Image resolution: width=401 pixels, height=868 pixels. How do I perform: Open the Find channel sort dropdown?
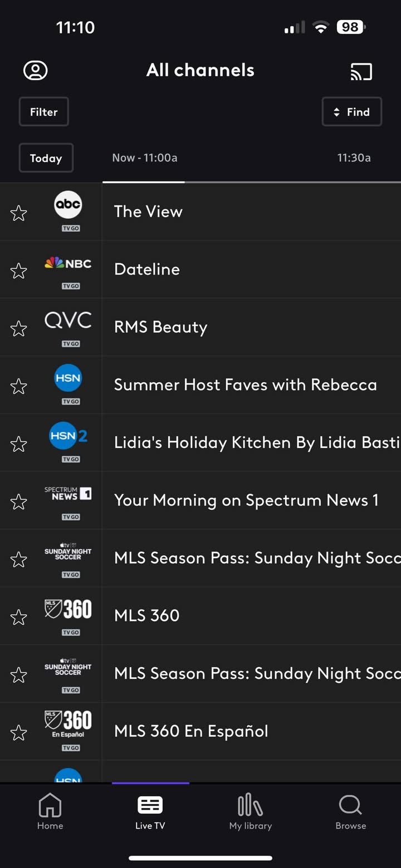pos(352,112)
